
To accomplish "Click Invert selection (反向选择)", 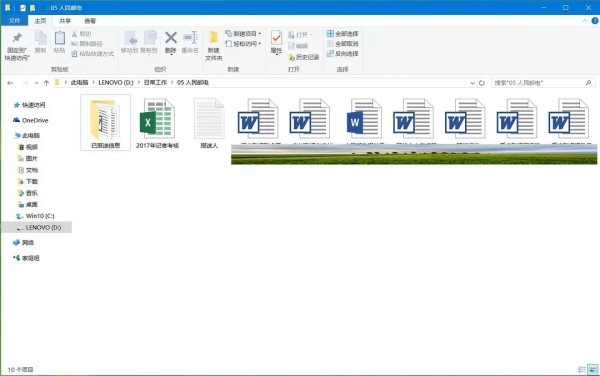I will (x=342, y=54).
